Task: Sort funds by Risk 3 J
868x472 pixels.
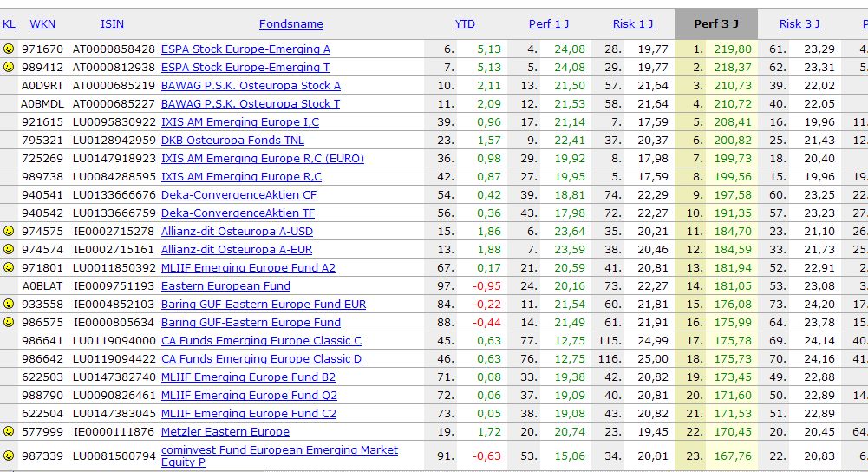Action: tap(799, 23)
